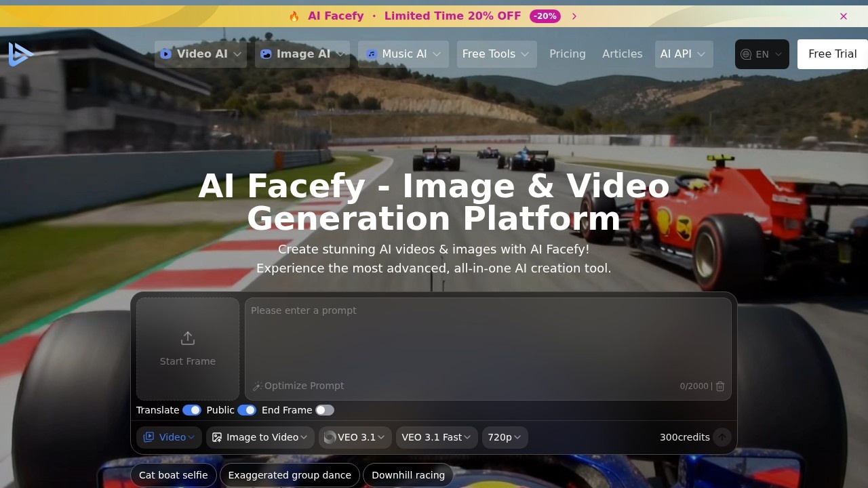Click the trash icon to clear prompt
This screenshot has width=868, height=488.
click(x=720, y=386)
